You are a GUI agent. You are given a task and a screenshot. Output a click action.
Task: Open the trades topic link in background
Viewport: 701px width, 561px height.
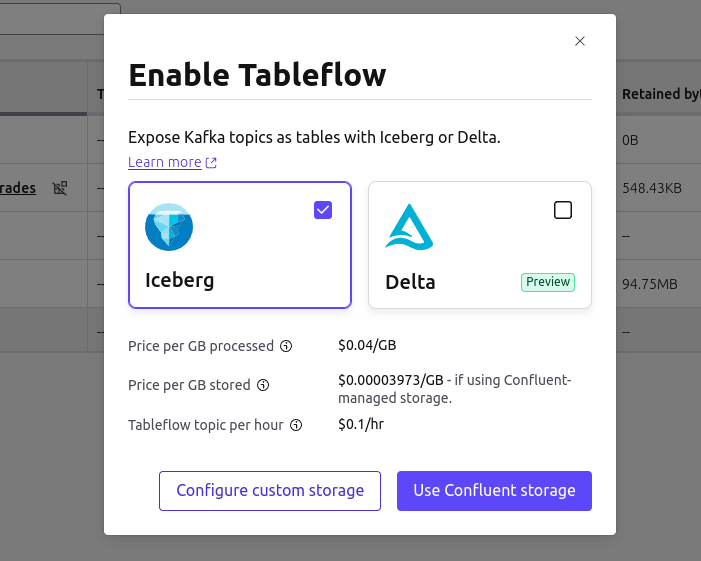(x=18, y=188)
